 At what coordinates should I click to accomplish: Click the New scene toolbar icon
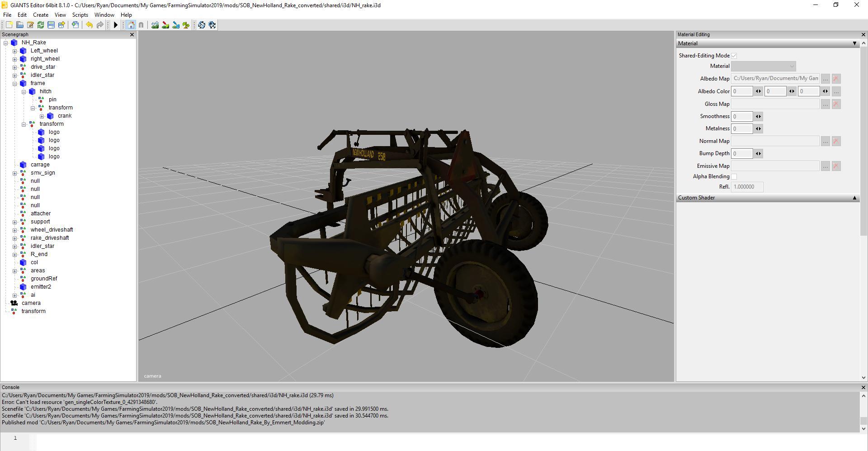tap(9, 25)
